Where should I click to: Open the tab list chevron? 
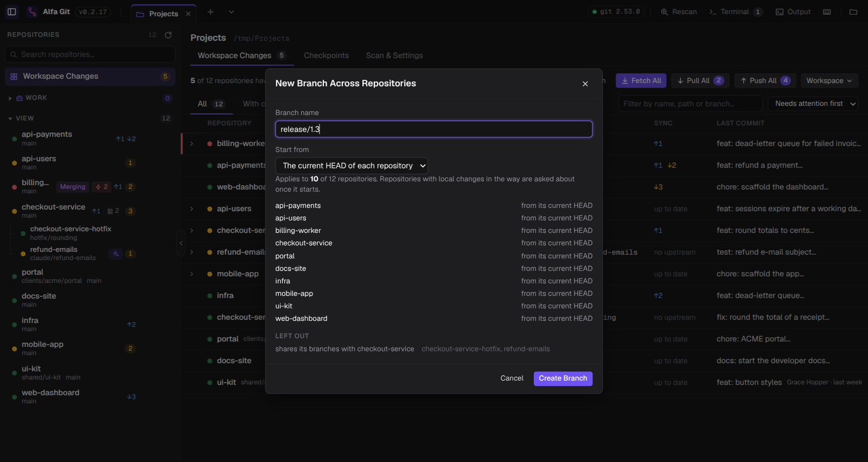tap(231, 12)
